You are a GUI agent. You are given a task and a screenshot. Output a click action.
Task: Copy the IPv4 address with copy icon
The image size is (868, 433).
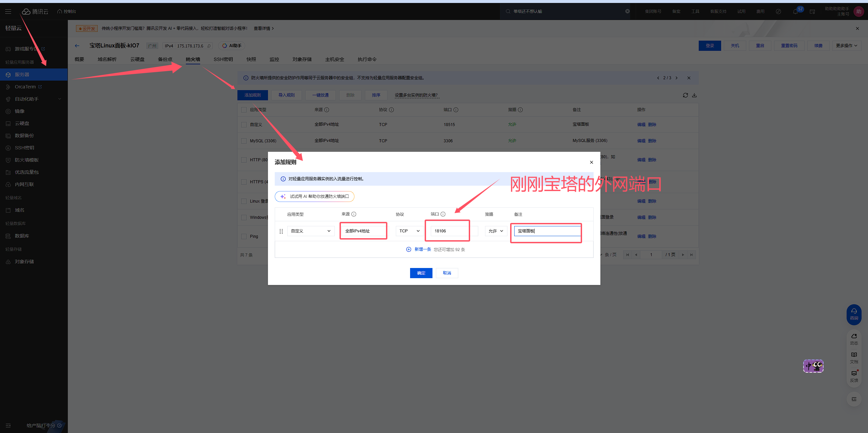click(209, 46)
